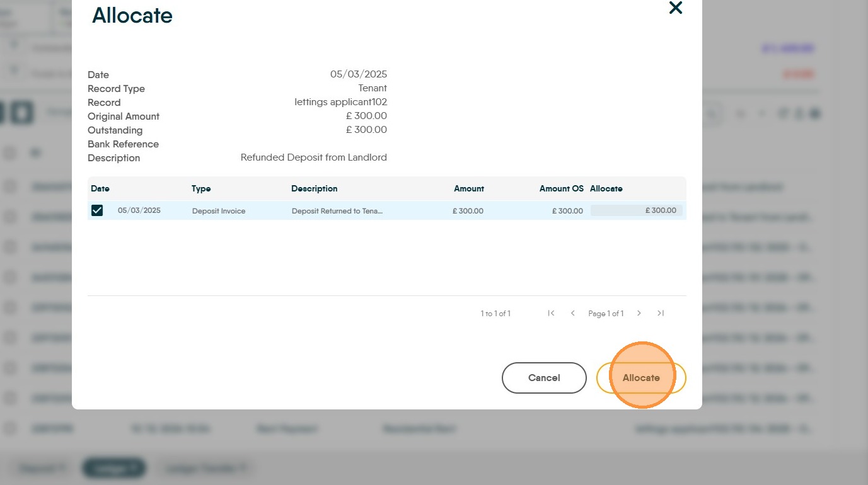Click the 'Page 1 of 1' indicator
This screenshot has width=868, height=485.
click(x=606, y=314)
